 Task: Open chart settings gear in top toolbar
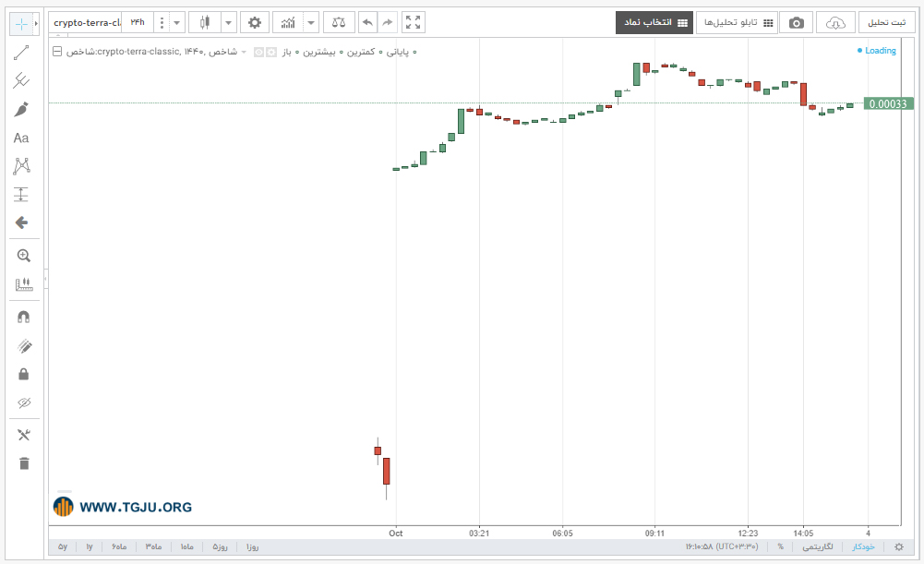point(255,23)
